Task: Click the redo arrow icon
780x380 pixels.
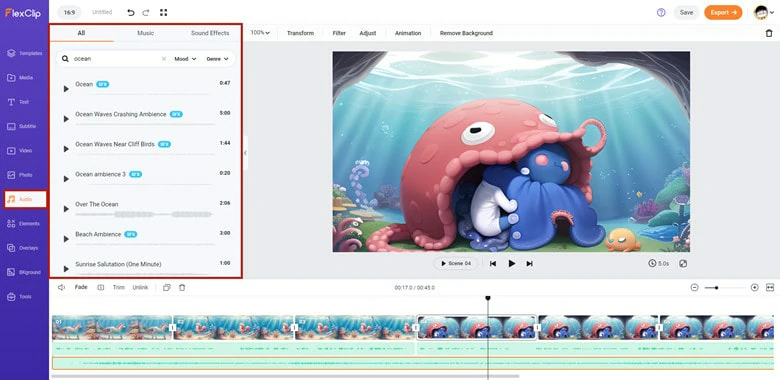Action: 146,12
